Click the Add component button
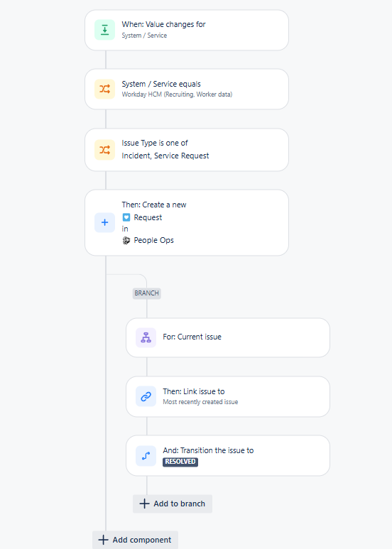 pyautogui.click(x=135, y=540)
